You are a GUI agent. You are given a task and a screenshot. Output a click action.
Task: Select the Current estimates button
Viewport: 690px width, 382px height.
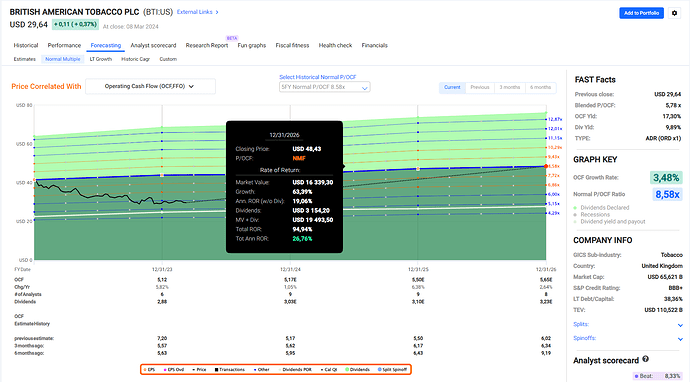452,88
